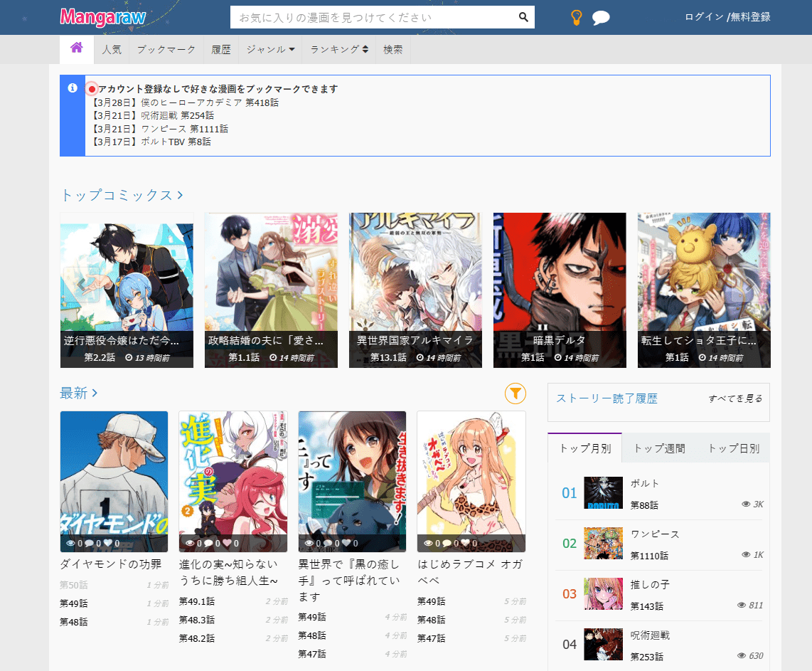Open the 履歴 menu item

[221, 49]
